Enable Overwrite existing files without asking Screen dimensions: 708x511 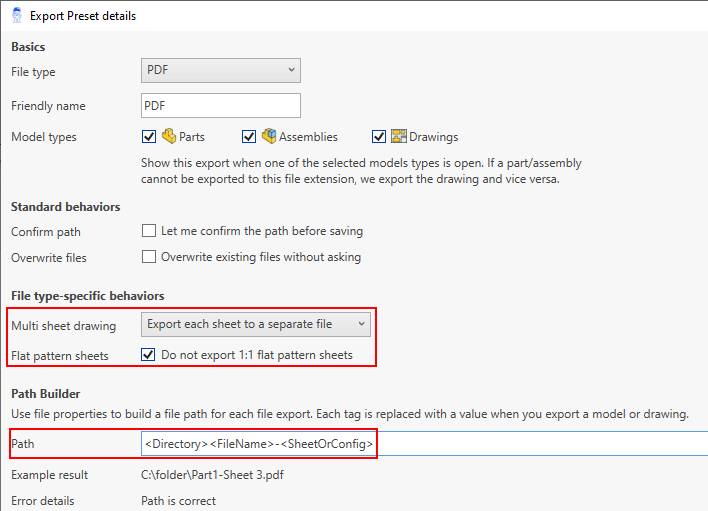click(x=149, y=257)
